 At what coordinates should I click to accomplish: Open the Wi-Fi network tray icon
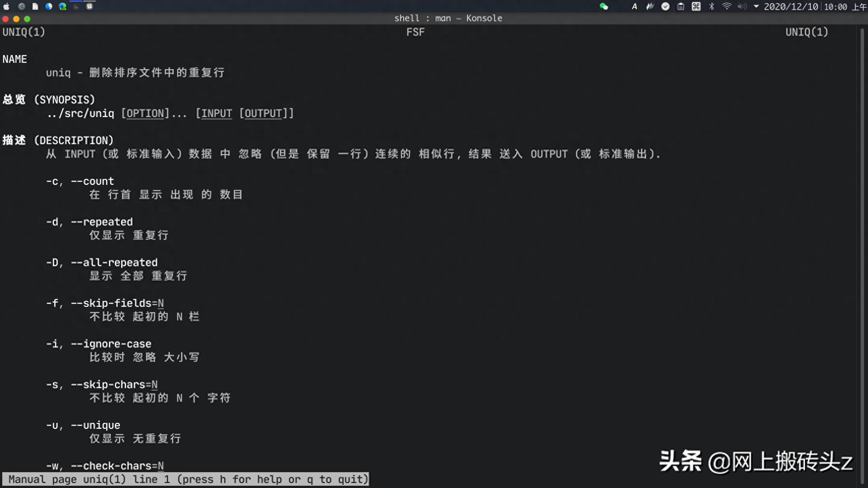[726, 6]
